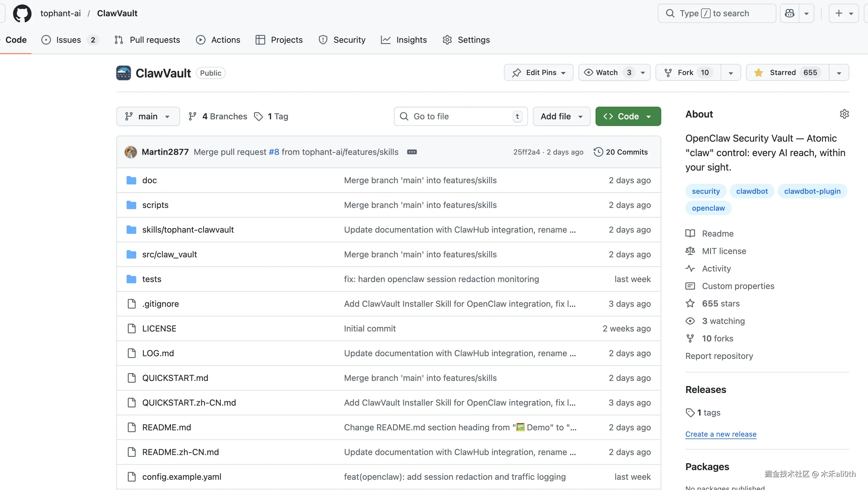Expand commit message ellipsis icon
The image size is (868, 490).
(x=412, y=152)
